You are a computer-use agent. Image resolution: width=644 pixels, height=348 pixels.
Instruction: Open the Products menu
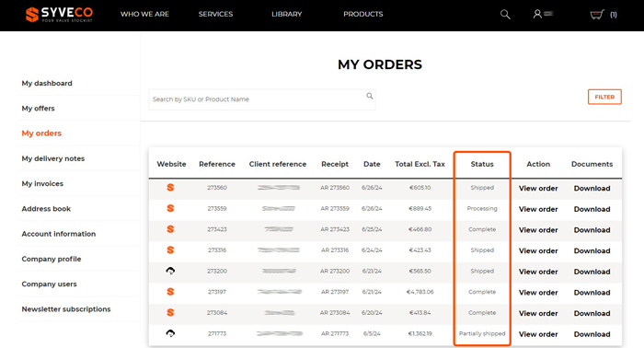tap(363, 14)
